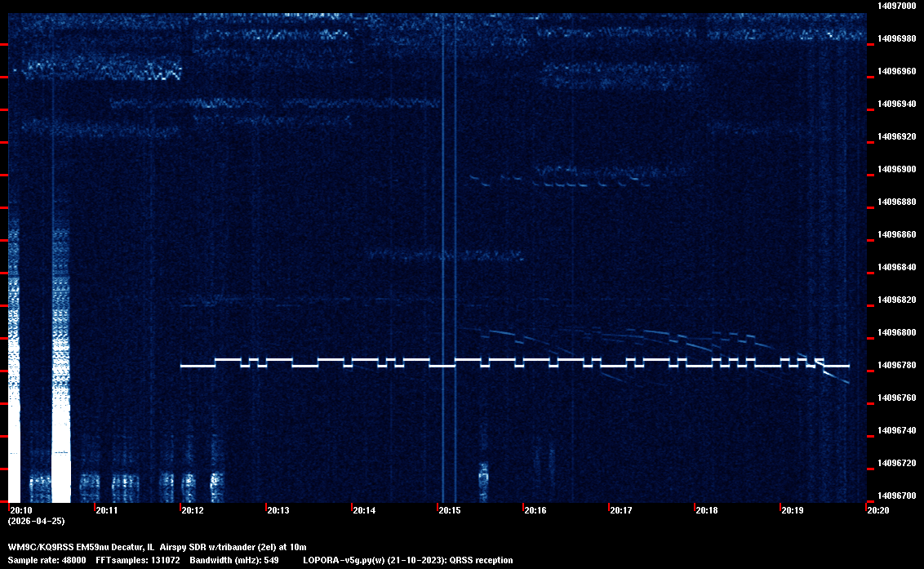Click the date text (2026-04-25)
Image resolution: width=924 pixels, height=569 pixels.
click(x=36, y=521)
